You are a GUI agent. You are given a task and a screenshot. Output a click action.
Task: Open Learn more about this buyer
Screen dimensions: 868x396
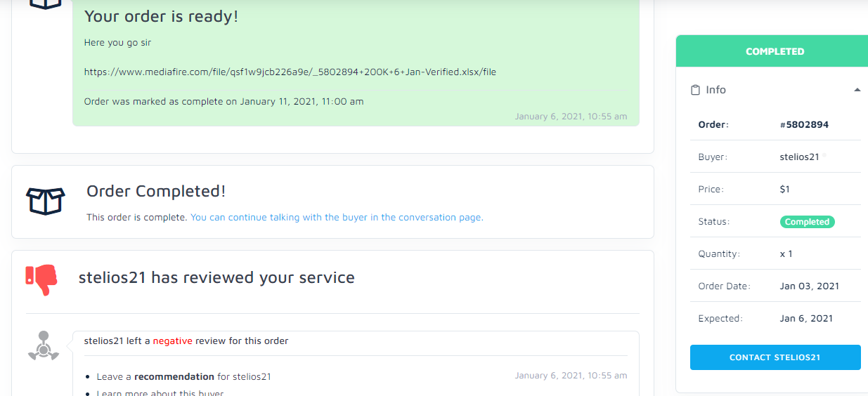(160, 392)
